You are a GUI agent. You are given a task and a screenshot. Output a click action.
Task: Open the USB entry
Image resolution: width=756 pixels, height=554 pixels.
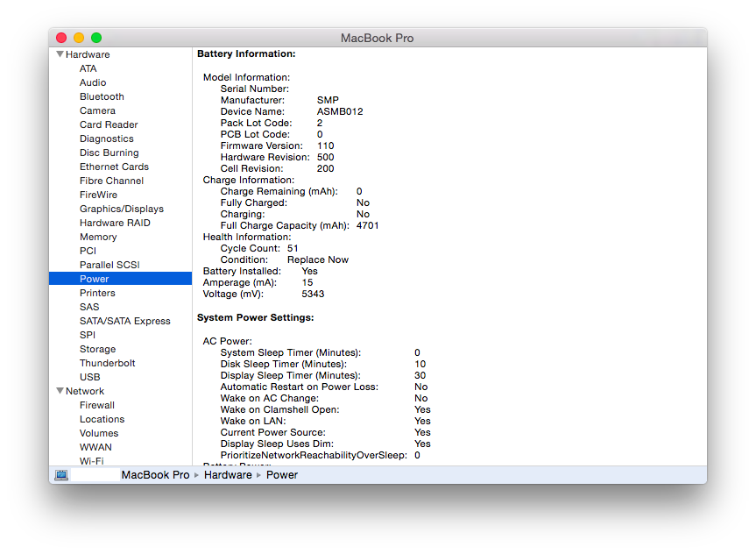[89, 376]
